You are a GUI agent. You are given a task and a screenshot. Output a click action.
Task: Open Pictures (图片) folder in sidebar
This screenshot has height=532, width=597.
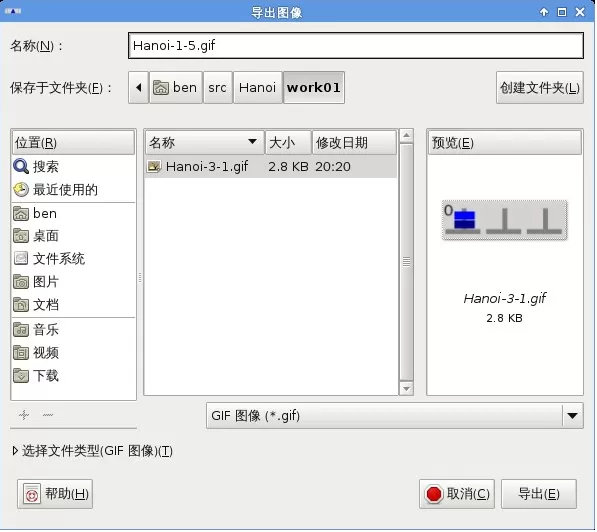(x=73, y=282)
